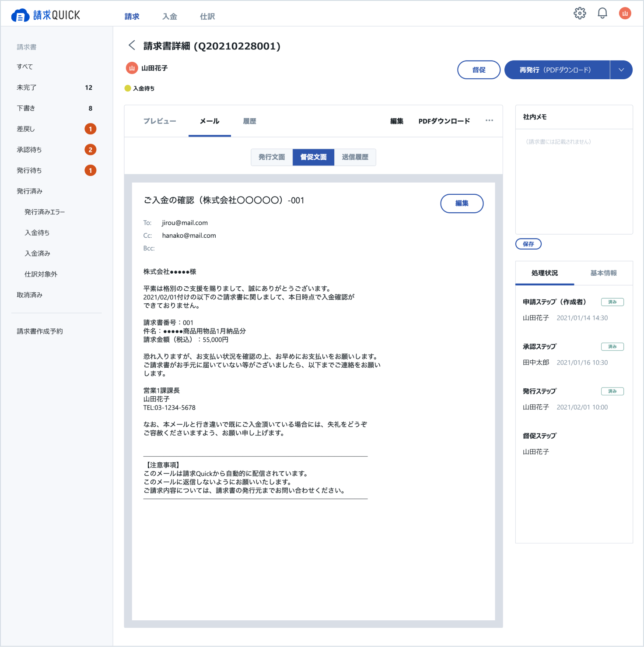Click the 督促 button

tap(479, 70)
